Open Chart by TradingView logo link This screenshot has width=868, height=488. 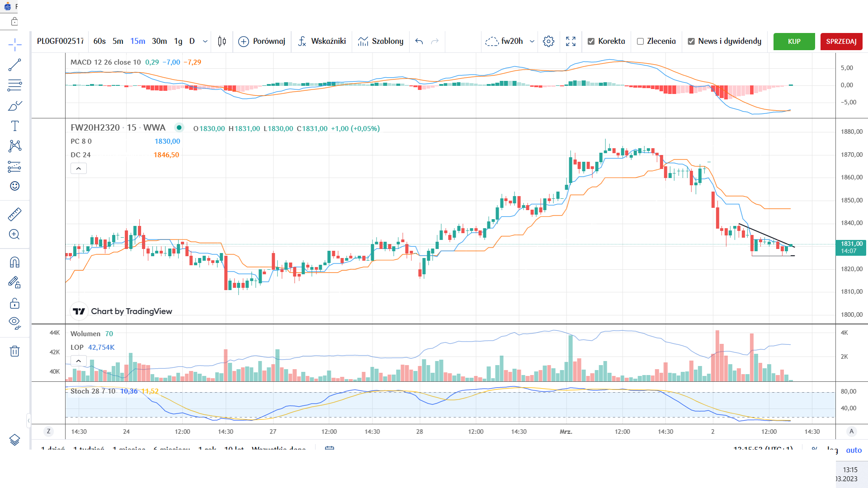[x=122, y=311]
